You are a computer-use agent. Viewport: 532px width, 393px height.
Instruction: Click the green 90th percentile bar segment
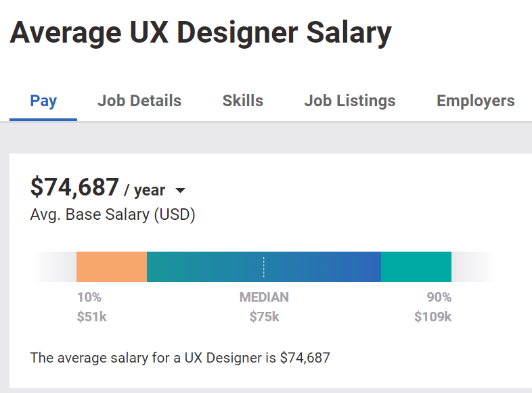pyautogui.click(x=416, y=267)
